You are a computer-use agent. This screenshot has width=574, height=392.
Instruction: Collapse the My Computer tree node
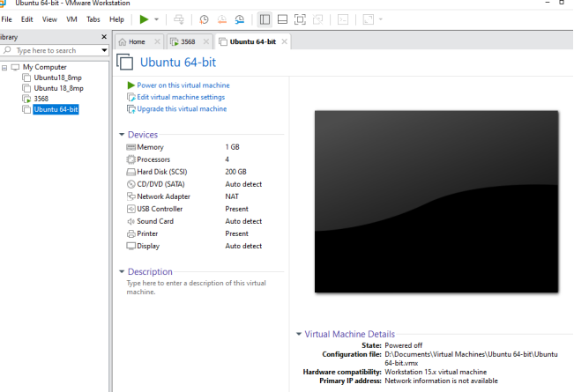[5, 67]
